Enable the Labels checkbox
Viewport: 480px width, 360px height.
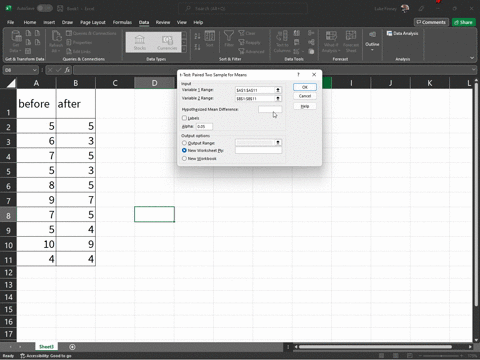[x=184, y=118]
